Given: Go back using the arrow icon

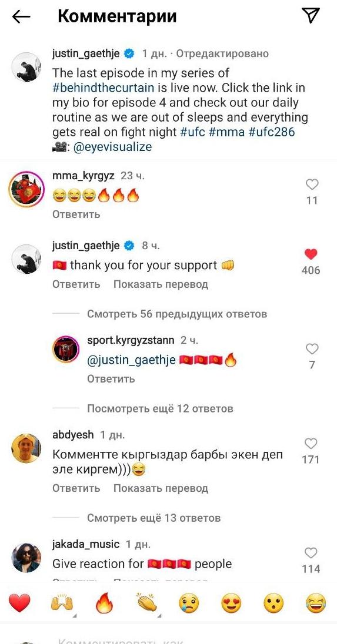Looking at the screenshot, I should (x=21, y=16).
